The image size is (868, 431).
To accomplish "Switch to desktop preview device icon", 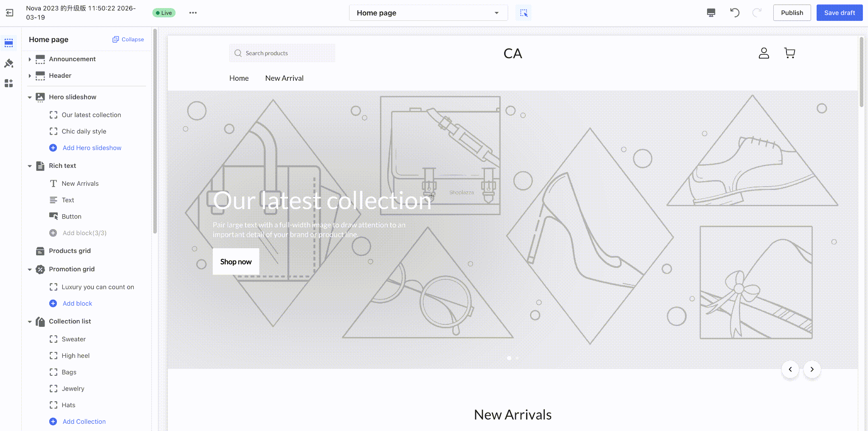I will (x=711, y=13).
